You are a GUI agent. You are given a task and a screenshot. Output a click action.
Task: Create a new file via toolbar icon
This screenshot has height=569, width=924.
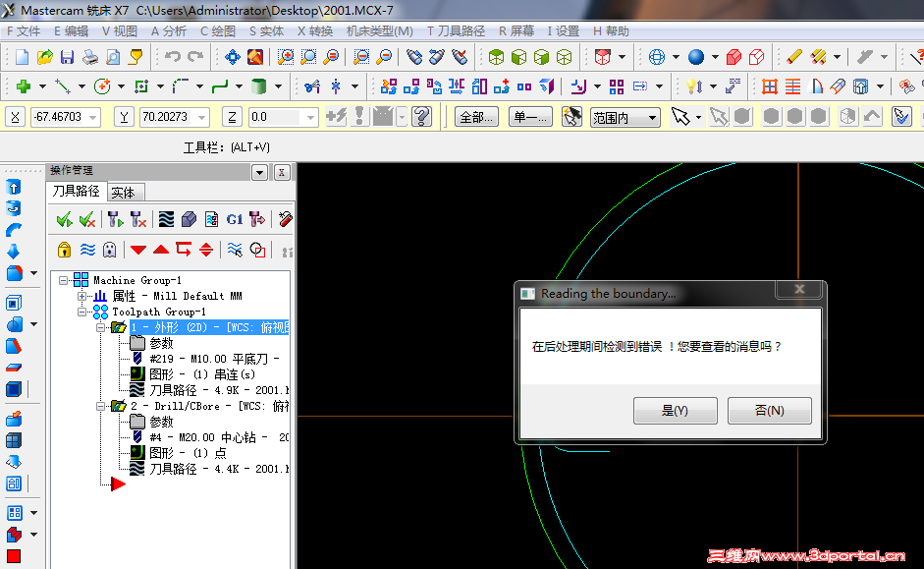(22, 57)
